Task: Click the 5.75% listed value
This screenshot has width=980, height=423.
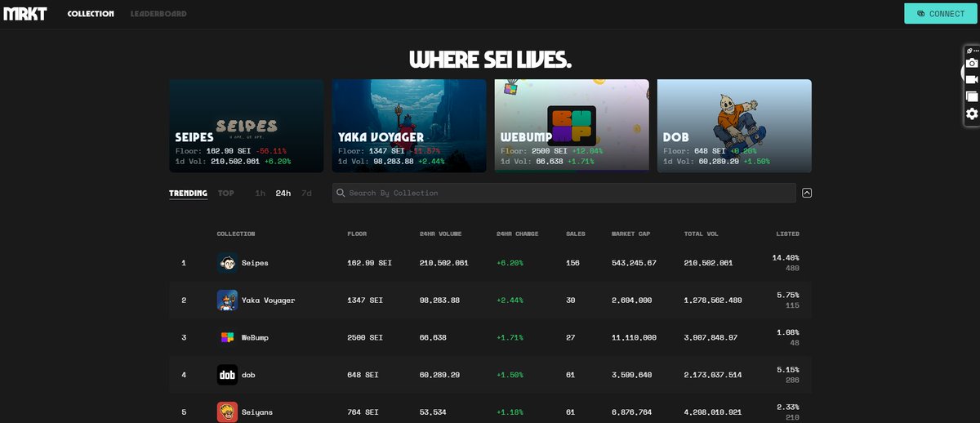Action: [x=788, y=296]
